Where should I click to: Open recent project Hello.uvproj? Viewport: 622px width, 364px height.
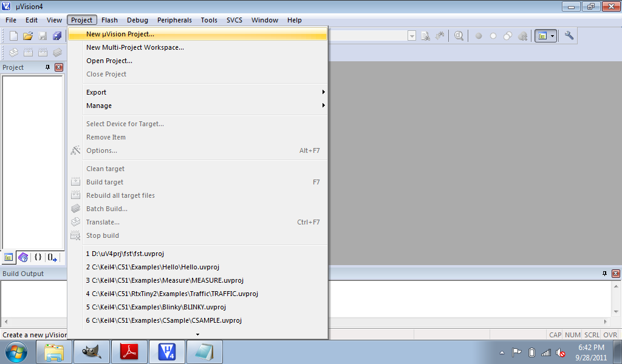(197, 267)
